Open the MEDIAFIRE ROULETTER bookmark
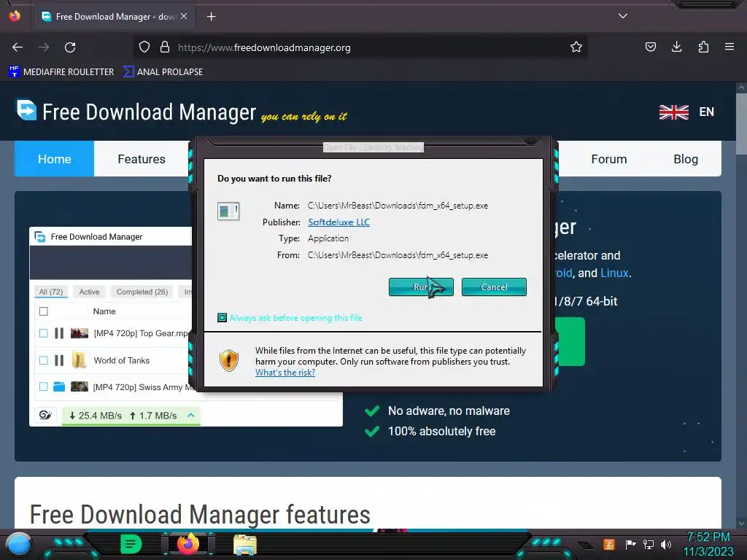The width and height of the screenshot is (747, 560). click(61, 72)
